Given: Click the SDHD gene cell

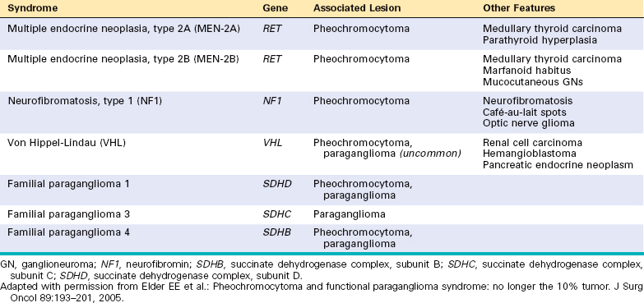Looking at the screenshot, I should pos(277,185).
